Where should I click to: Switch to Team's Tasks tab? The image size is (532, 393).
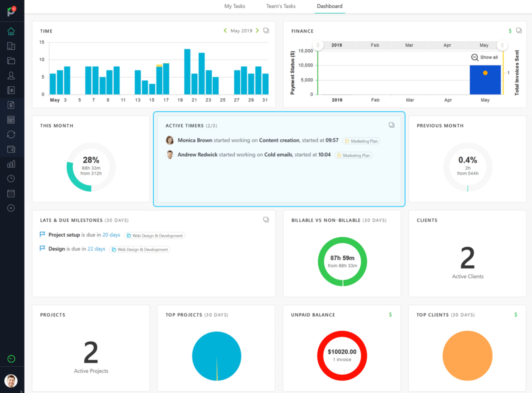point(281,6)
